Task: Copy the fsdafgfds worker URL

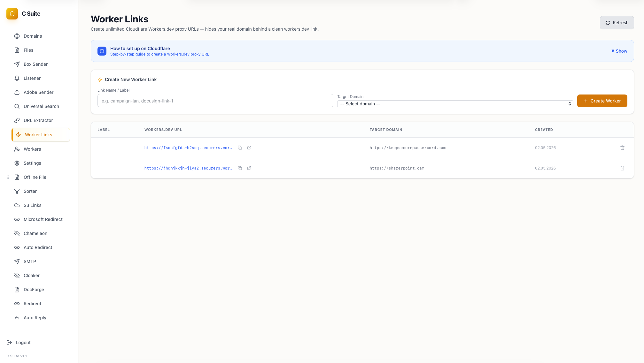Action: [240, 148]
